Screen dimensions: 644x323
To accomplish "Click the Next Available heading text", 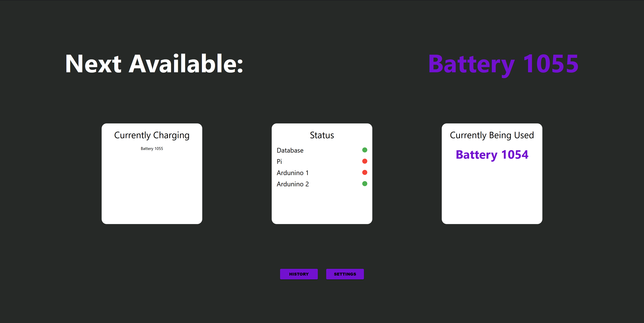I will point(154,64).
